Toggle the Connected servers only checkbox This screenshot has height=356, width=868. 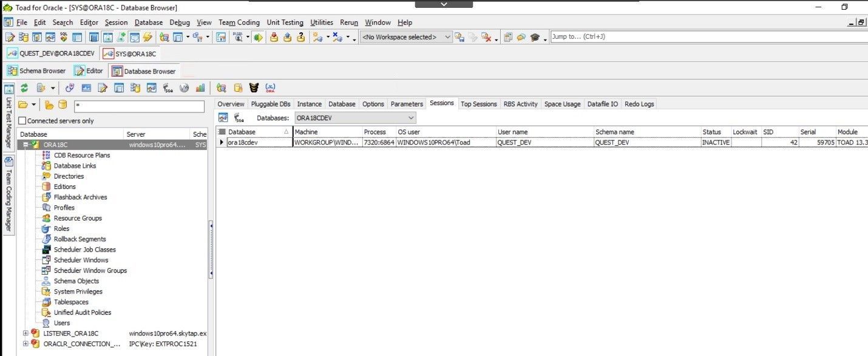[x=22, y=121]
